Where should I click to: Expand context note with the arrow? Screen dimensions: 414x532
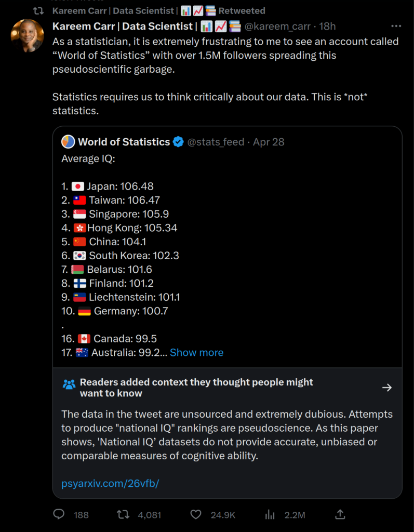[386, 388]
